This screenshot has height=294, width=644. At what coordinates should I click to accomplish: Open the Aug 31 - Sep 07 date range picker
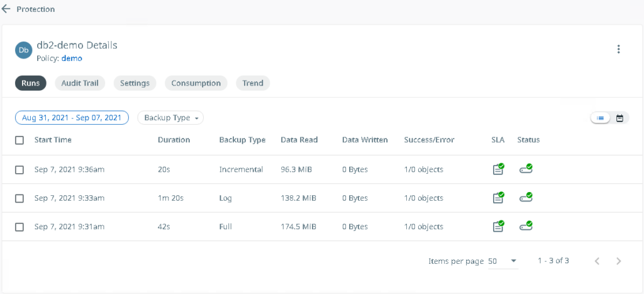pos(72,118)
